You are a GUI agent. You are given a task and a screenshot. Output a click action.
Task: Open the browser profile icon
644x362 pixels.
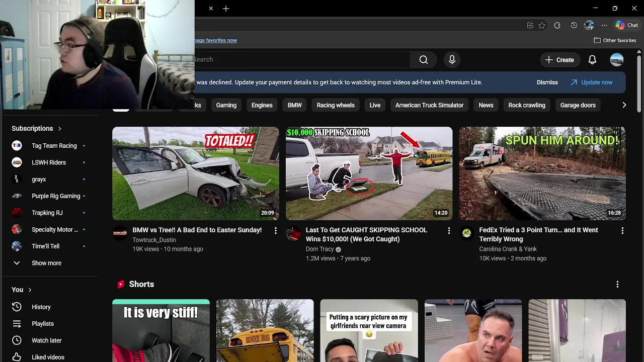(x=589, y=25)
